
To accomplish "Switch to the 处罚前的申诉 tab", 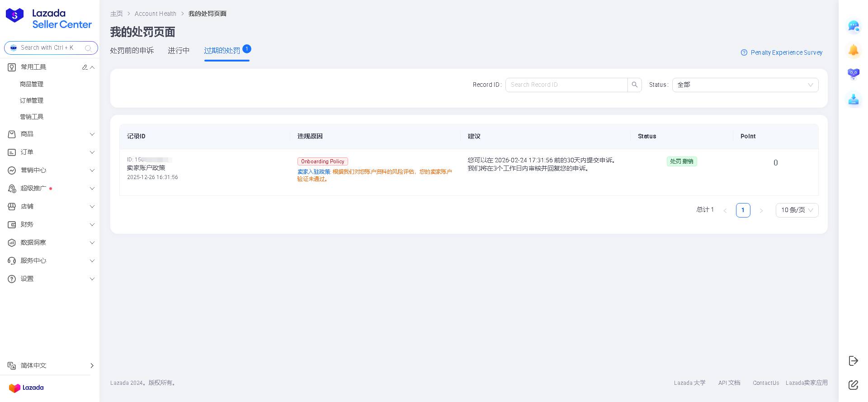I will pyautogui.click(x=132, y=51).
